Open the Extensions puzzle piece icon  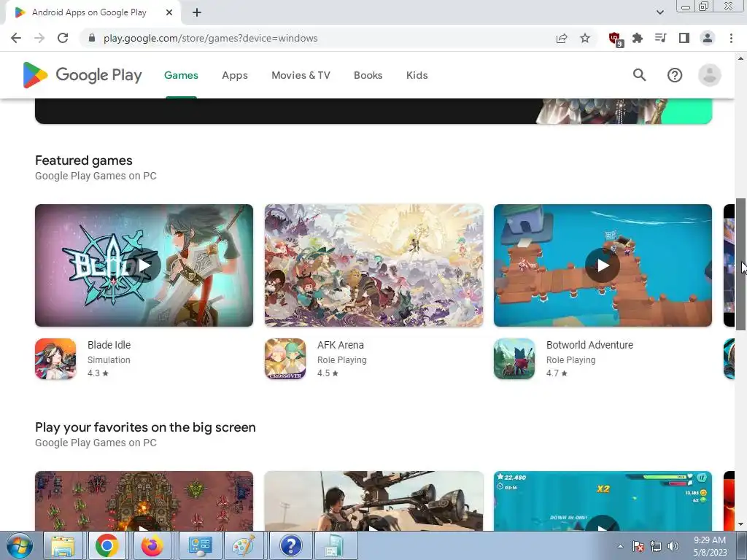pyautogui.click(x=638, y=38)
